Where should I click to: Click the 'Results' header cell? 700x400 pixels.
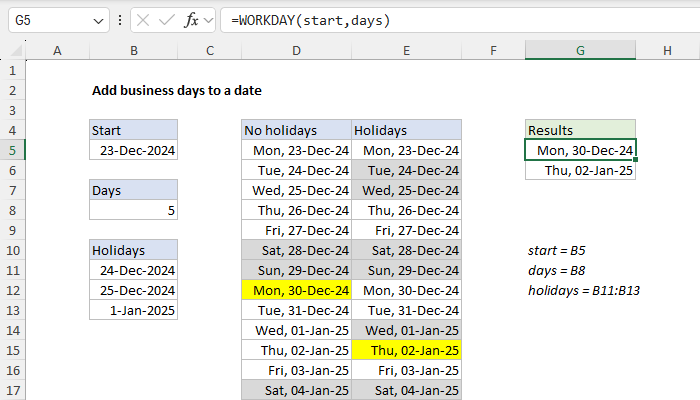[x=580, y=130]
